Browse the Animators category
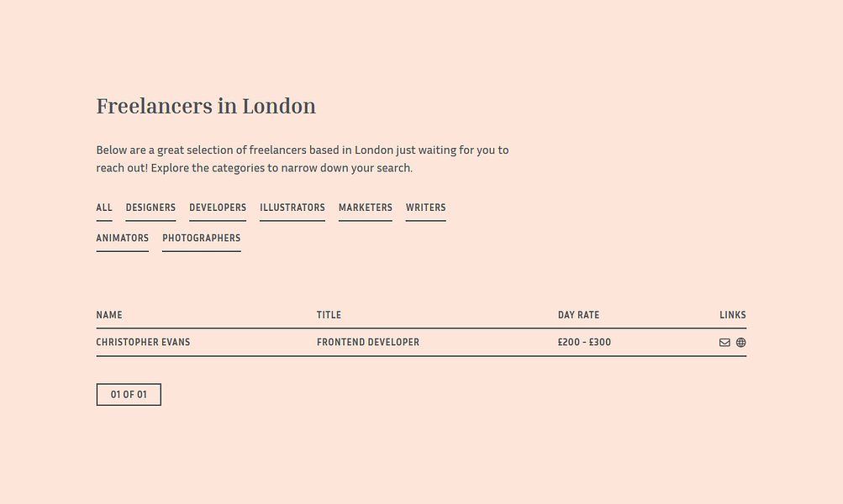843x504 pixels. pyautogui.click(x=122, y=238)
